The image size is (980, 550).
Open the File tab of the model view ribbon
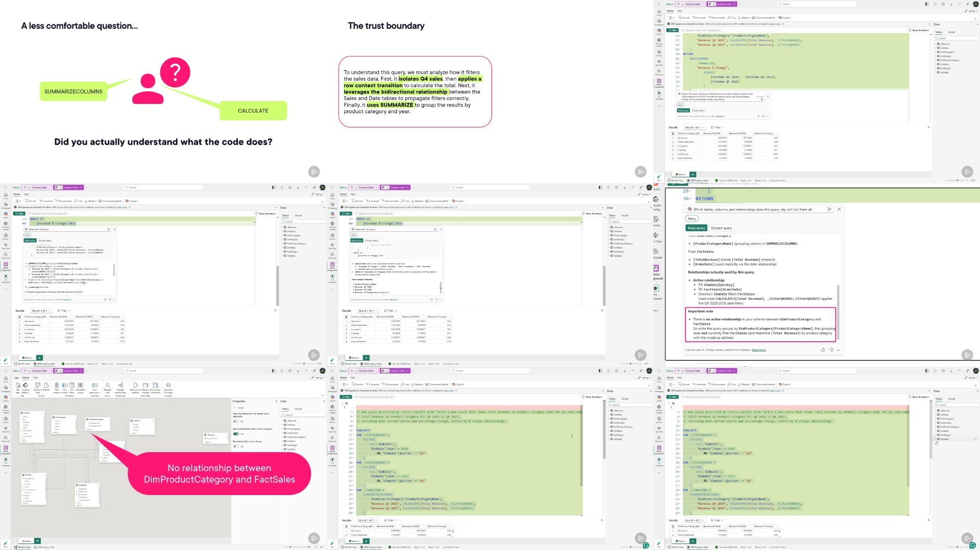(x=16, y=378)
